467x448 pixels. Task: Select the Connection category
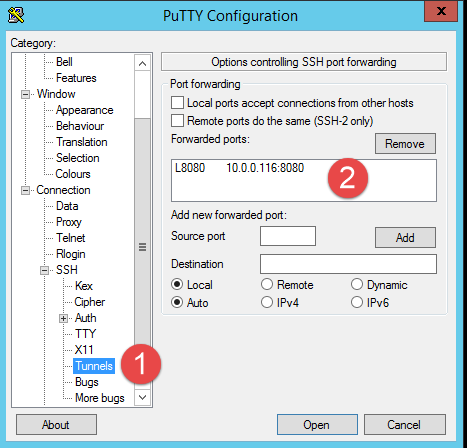tap(63, 190)
